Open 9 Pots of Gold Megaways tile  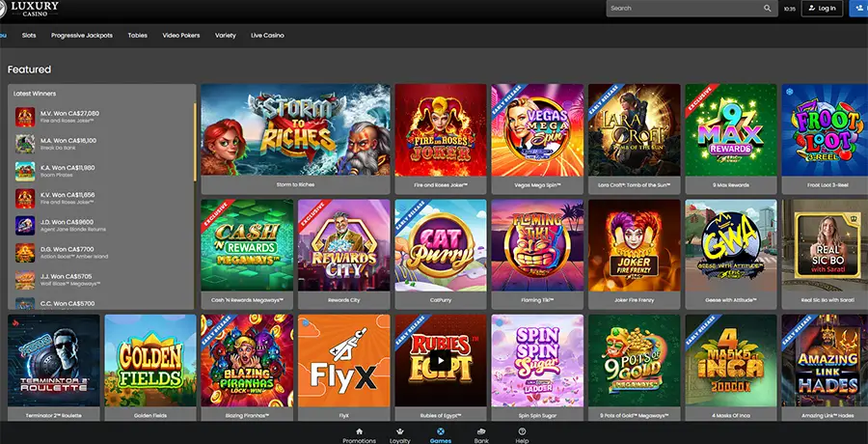tap(635, 360)
